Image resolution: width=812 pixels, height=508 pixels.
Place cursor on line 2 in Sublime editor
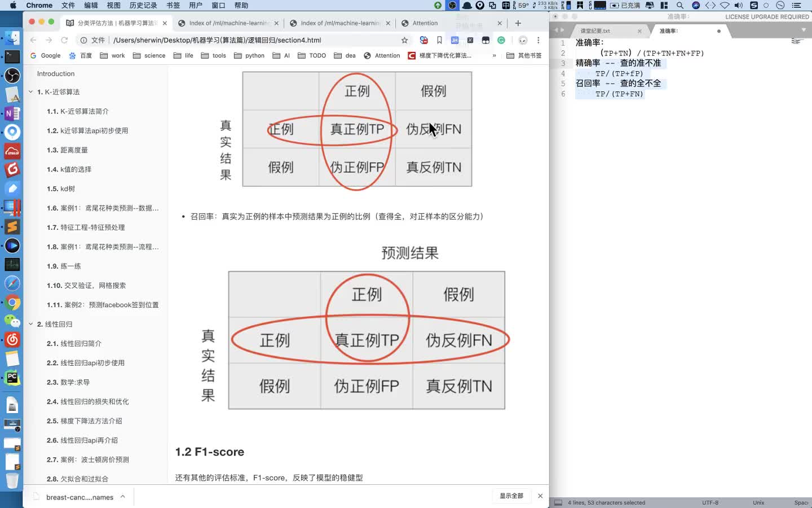(652, 53)
